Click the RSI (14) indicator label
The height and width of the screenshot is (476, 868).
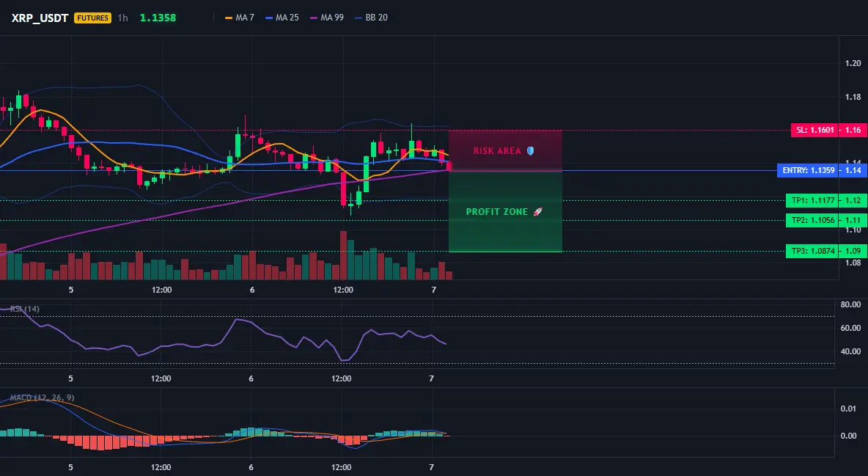click(25, 309)
